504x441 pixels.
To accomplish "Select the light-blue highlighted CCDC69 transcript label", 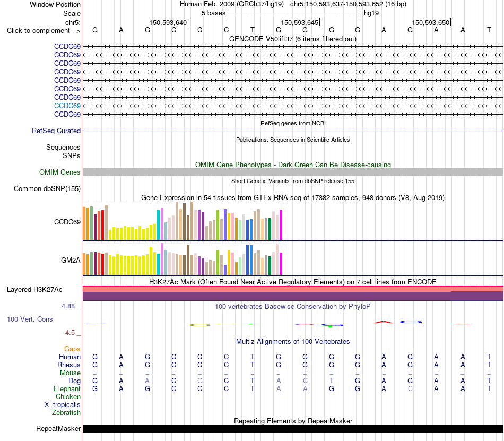I will (67, 106).
